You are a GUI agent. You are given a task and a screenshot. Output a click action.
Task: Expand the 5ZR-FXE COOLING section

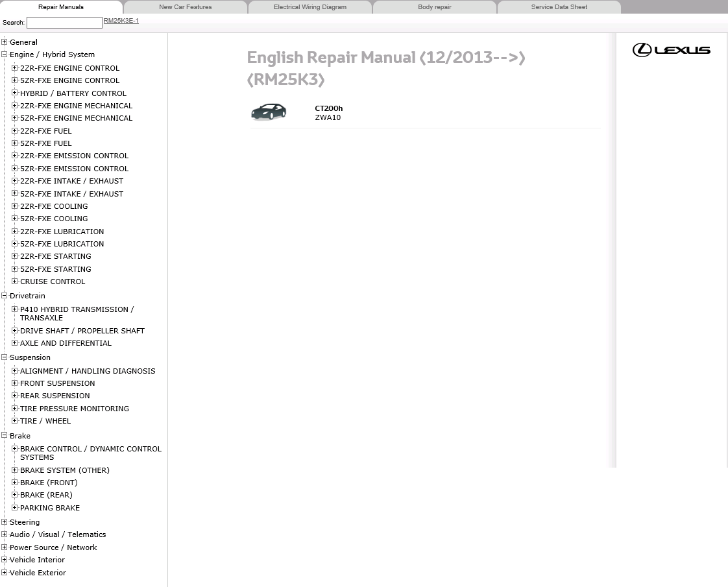click(14, 219)
